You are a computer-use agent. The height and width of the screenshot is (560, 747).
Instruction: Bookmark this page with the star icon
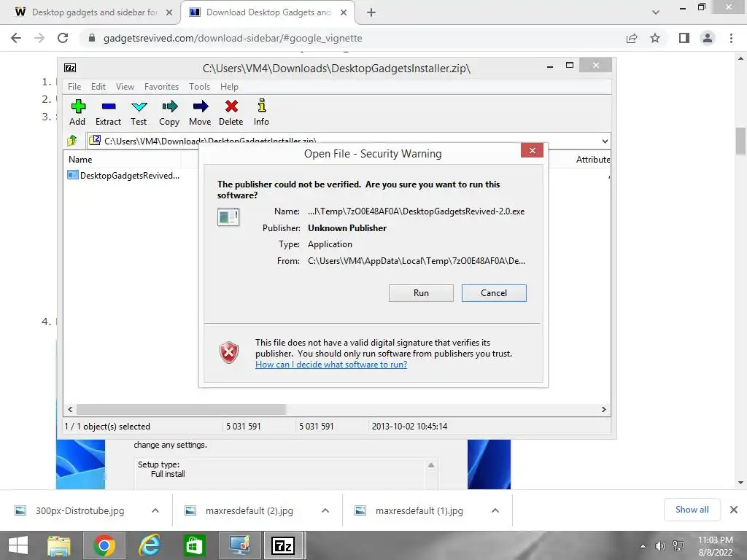point(655,38)
